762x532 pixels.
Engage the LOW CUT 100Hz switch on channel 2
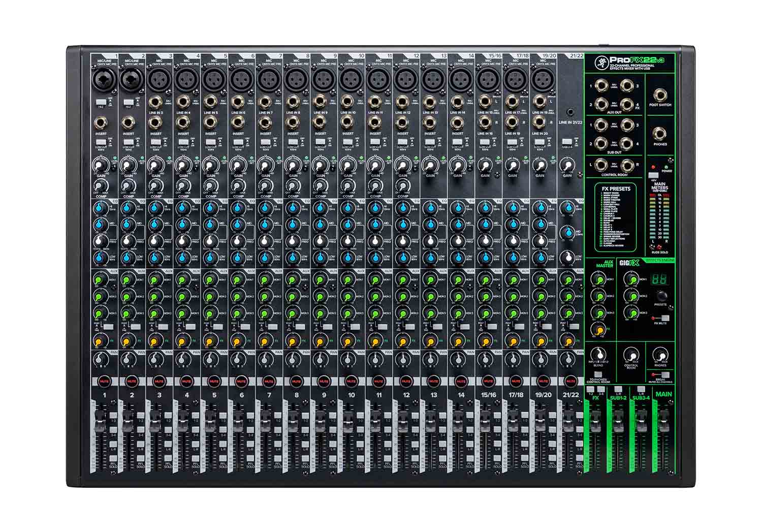tap(129, 142)
